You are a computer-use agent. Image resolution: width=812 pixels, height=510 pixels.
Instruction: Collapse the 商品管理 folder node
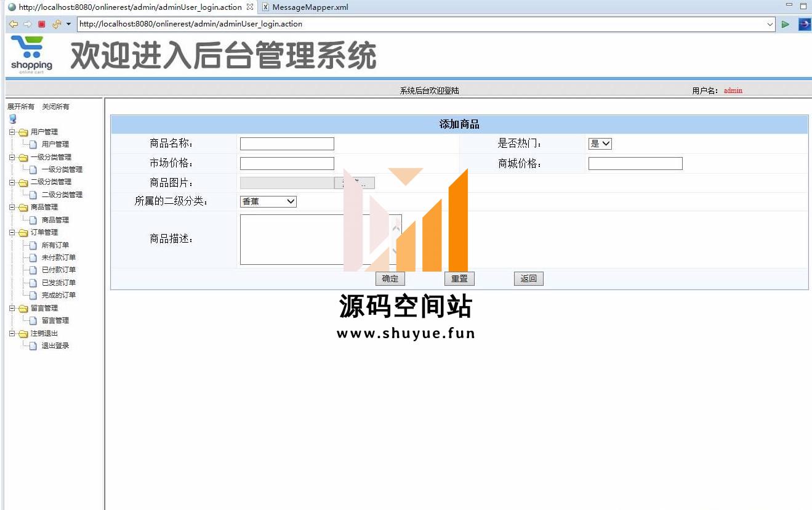pyautogui.click(x=12, y=207)
